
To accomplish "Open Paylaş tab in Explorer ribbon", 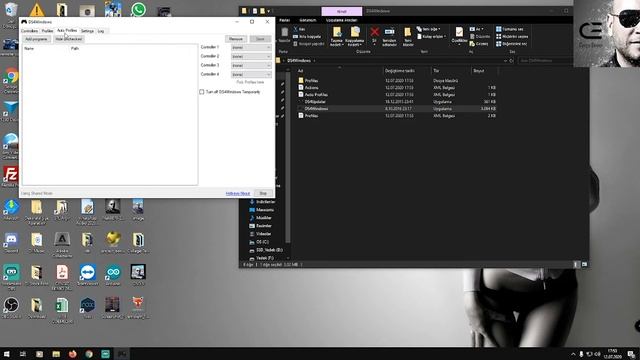I will tap(284, 20).
